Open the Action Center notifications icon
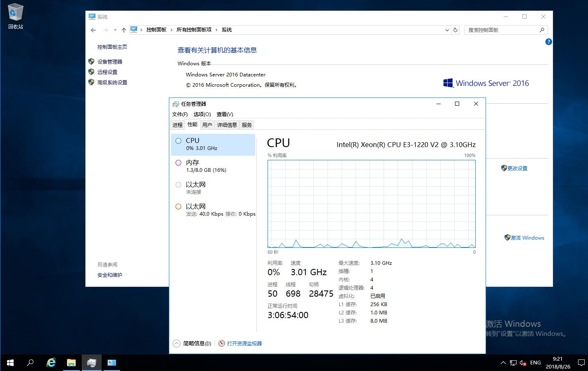This screenshot has height=371, width=588. coord(581,363)
